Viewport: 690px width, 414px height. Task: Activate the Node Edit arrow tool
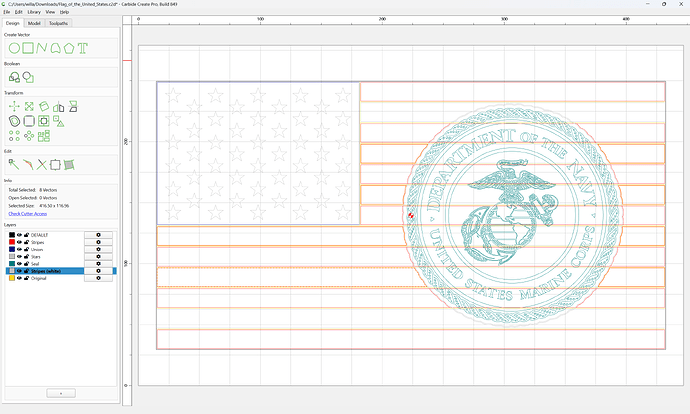14,165
